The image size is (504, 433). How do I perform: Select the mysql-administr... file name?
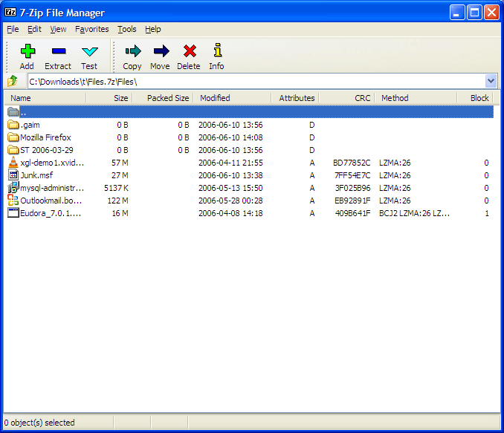(x=52, y=188)
